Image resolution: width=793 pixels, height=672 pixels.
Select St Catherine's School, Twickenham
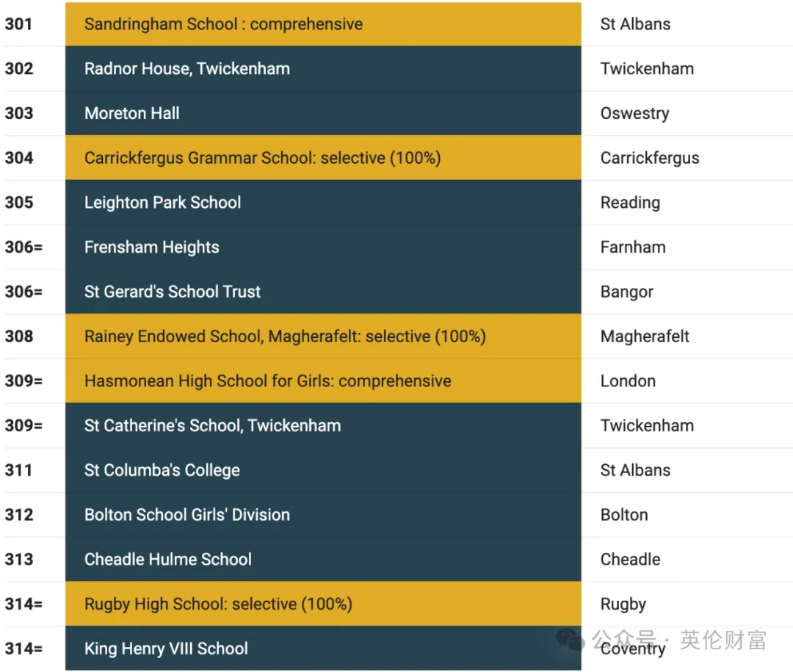(212, 425)
